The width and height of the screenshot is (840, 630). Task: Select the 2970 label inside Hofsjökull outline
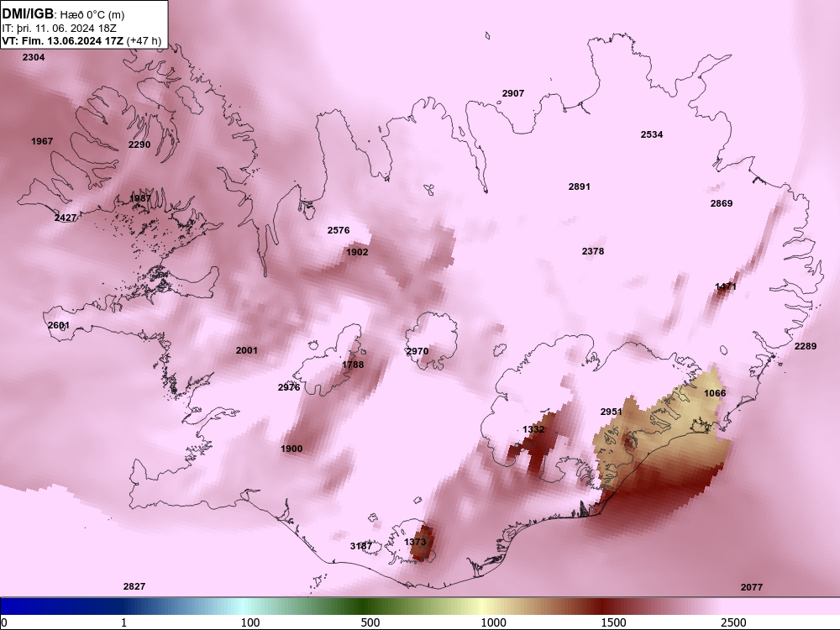click(x=417, y=351)
